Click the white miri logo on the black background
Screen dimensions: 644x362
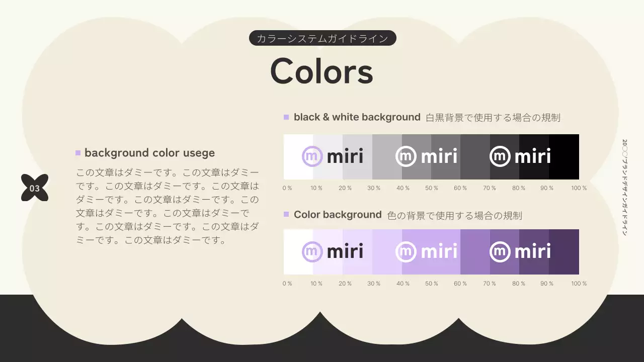click(x=520, y=156)
